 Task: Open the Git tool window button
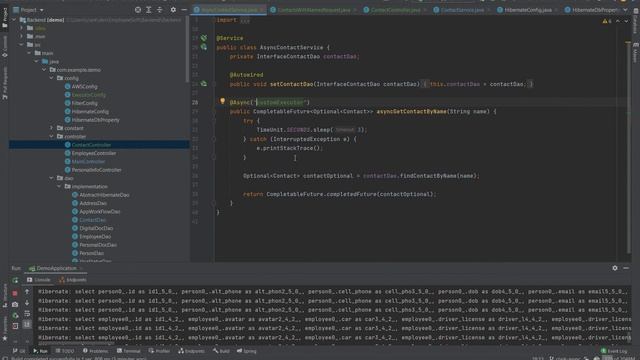point(19,351)
